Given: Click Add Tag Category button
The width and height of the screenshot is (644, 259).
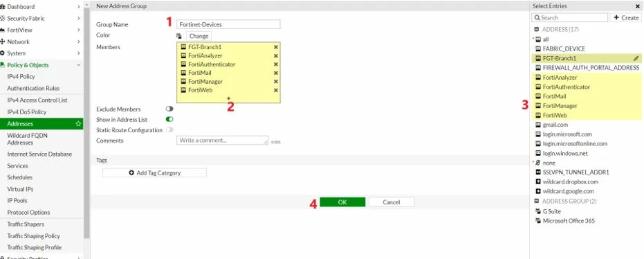Looking at the screenshot, I should pos(154,173).
